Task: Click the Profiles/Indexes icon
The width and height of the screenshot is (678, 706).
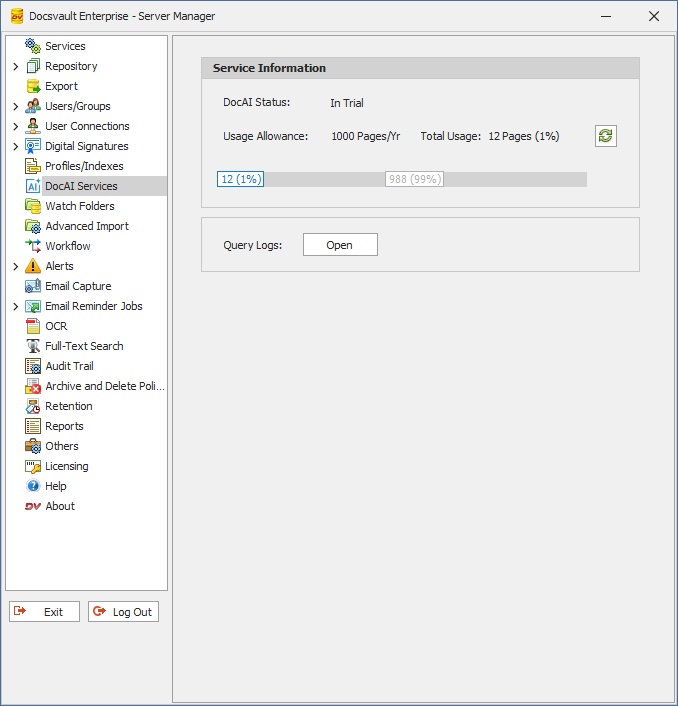Action: (x=32, y=166)
